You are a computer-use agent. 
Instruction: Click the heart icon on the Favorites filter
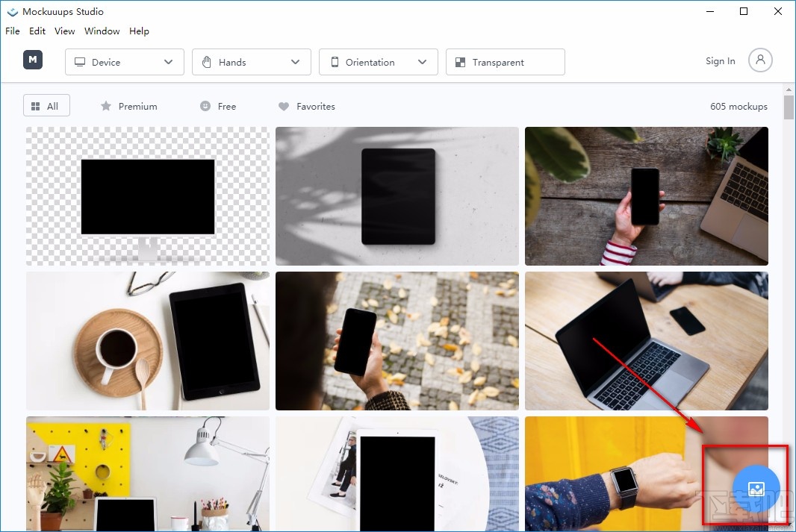(x=284, y=107)
